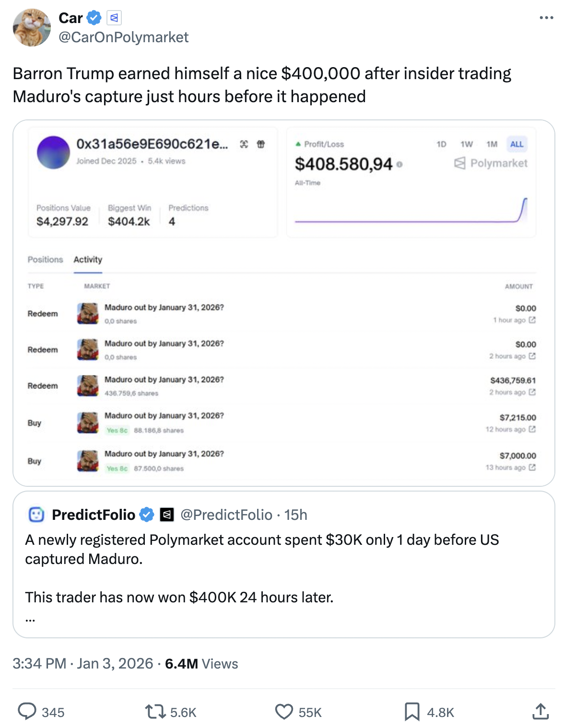Select the 1W profit/loss range
Viewport: 564px width, 728px height.
click(467, 144)
